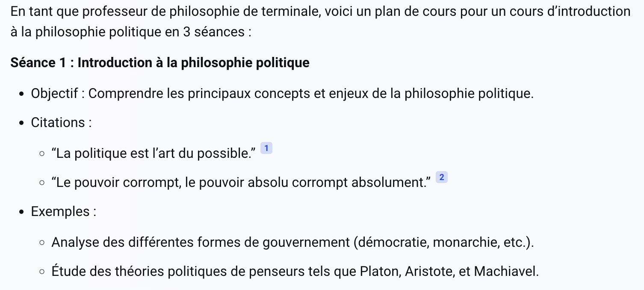This screenshot has width=644, height=290.
Task: Select the "Exemples :" label
Action: point(63,212)
